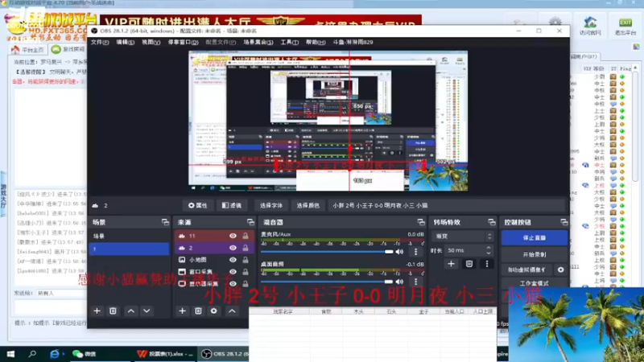Open source 滤镜 filters button

232,205
